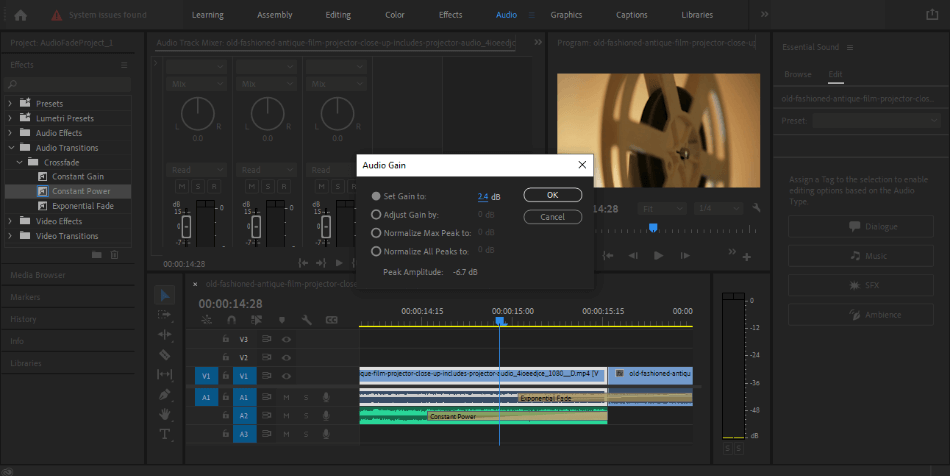The width and height of the screenshot is (950, 476).
Task: Click insert-as-nest sequence toggle icon
Action: coord(206,320)
